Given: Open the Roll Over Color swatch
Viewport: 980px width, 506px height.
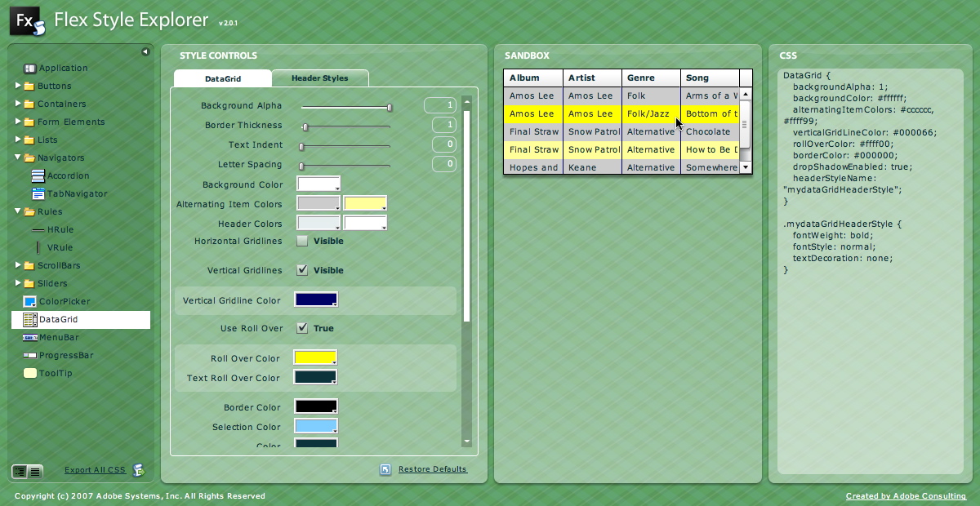Looking at the screenshot, I should 315,357.
